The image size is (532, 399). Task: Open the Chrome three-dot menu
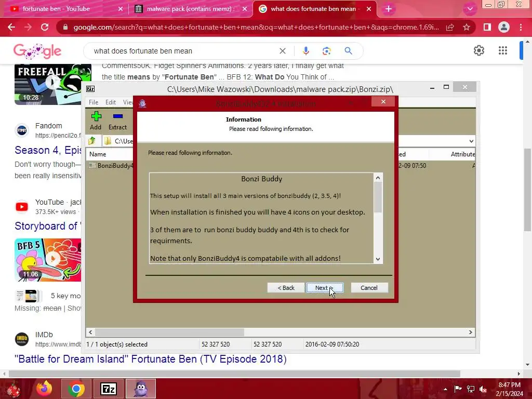coord(521,27)
